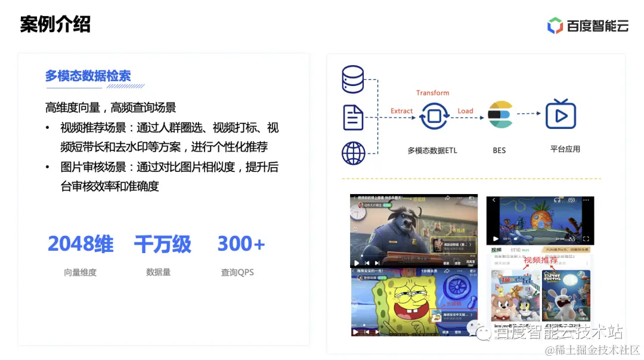The image size is (644, 360).
Task: Click the 平台应用 label
Action: [x=565, y=149]
